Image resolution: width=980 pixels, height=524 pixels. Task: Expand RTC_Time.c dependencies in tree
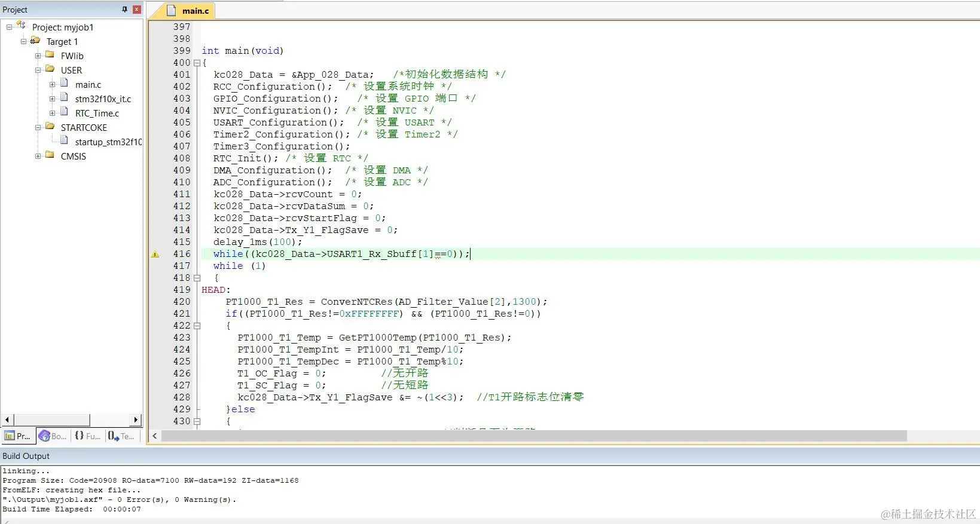(52, 113)
